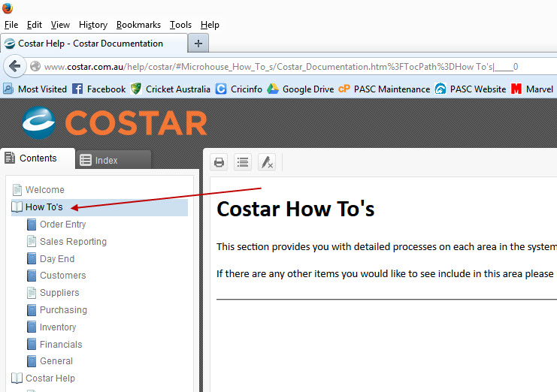Open the PASC Maintenance bookmark
This screenshot has width=557, height=392.
(384, 89)
